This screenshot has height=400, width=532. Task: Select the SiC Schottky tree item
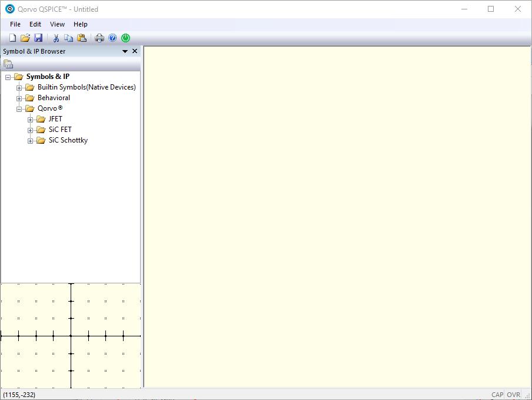[x=68, y=140]
